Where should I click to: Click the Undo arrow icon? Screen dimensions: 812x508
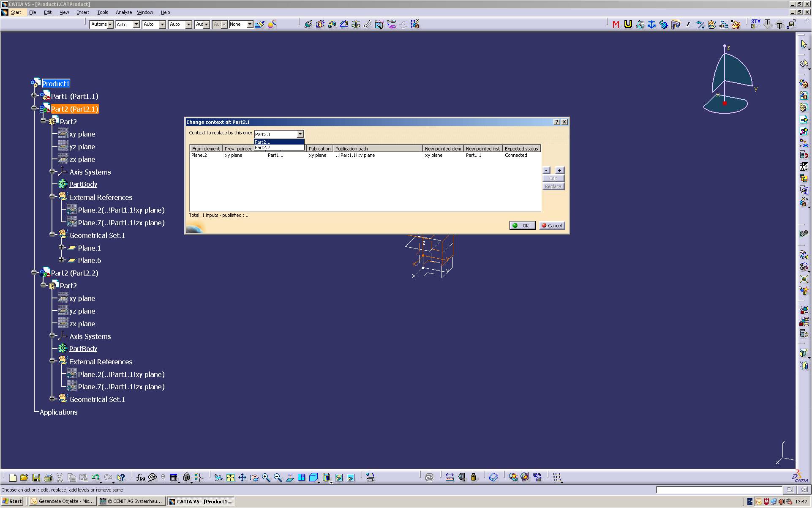(95, 478)
